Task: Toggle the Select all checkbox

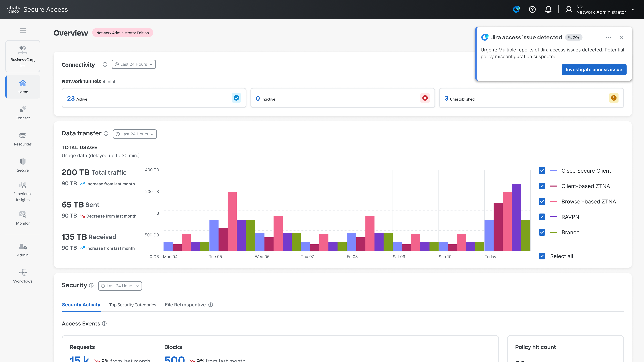Action: click(x=542, y=256)
